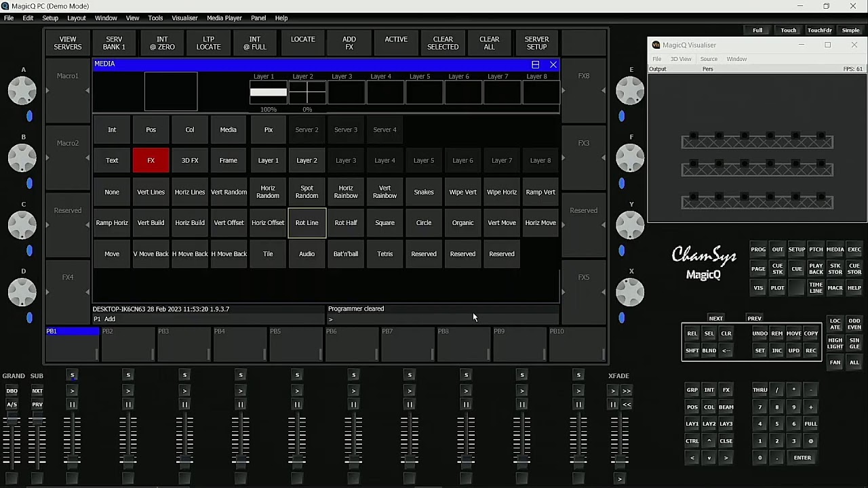Click the PB1 fader handle
868x488 pixels.
click(x=73, y=461)
